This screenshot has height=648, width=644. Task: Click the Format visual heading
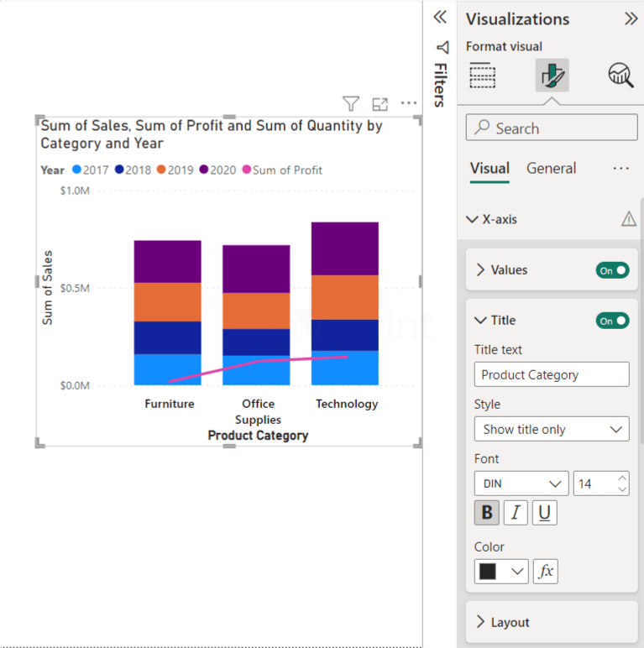pos(504,46)
